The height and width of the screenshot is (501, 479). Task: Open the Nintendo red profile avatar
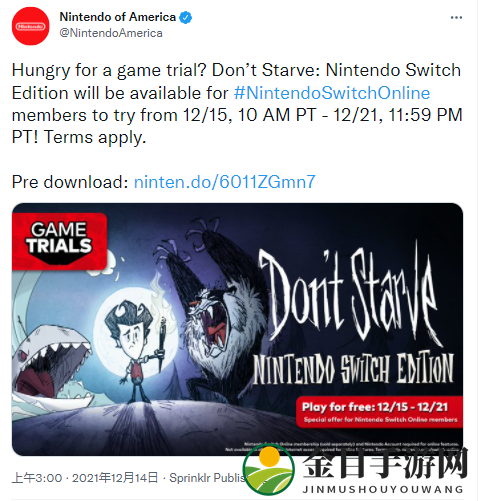31,26
